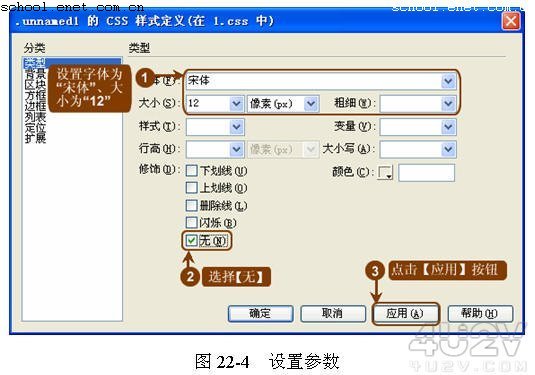The width and height of the screenshot is (535, 375).
Task: Close the CSS style definition dialog
Action: pyautogui.click(x=511, y=21)
